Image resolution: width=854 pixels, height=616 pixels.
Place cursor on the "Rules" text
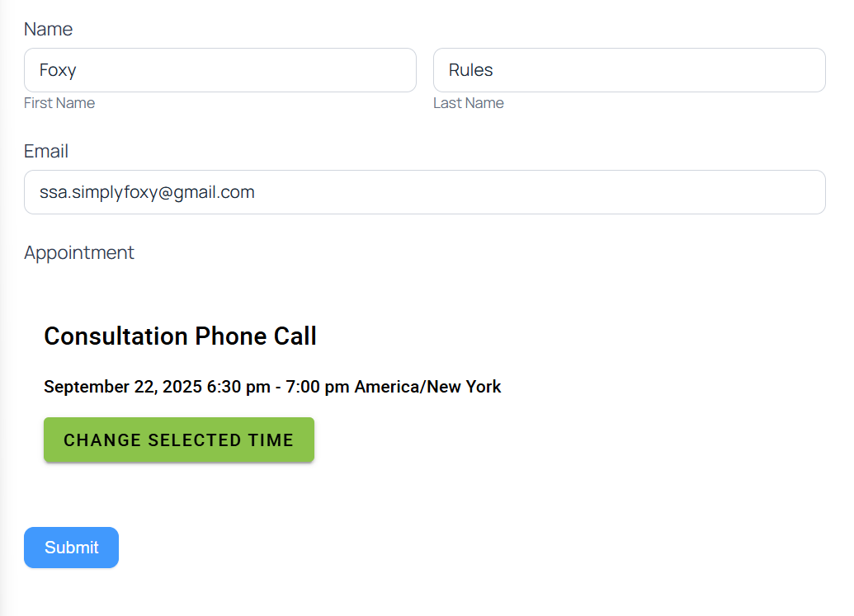[471, 70]
